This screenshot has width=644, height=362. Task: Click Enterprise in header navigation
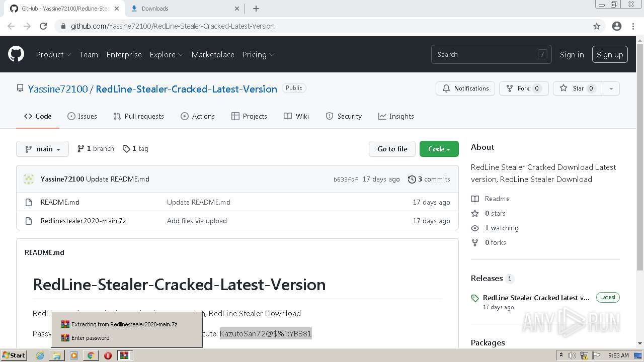coord(124,54)
